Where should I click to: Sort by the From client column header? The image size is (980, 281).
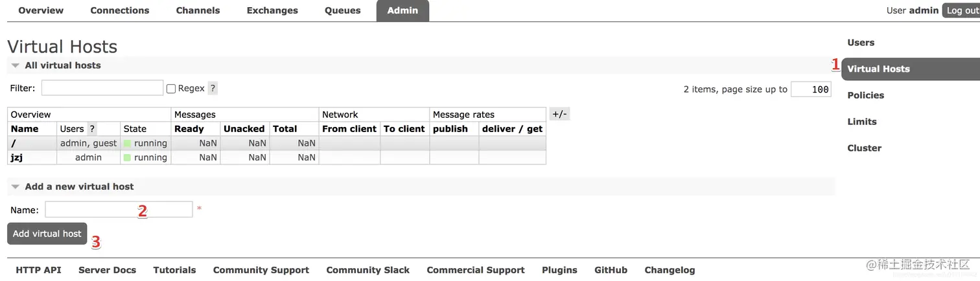pyautogui.click(x=349, y=129)
